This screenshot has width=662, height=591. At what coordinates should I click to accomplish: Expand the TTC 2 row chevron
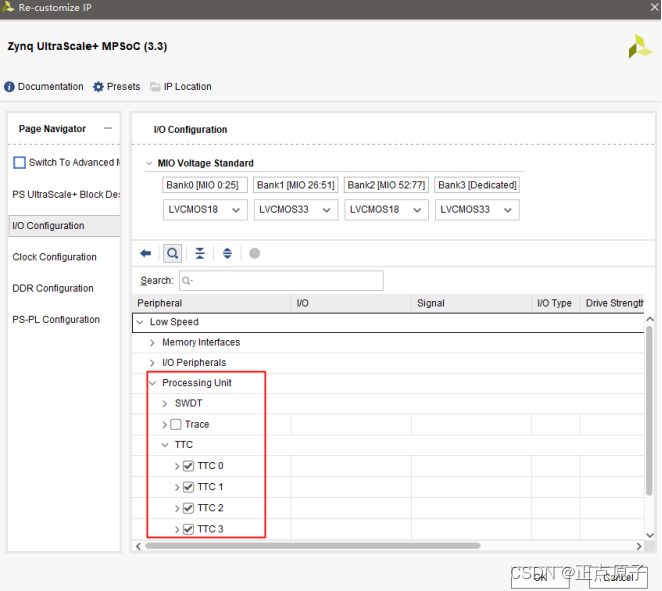pyautogui.click(x=177, y=508)
